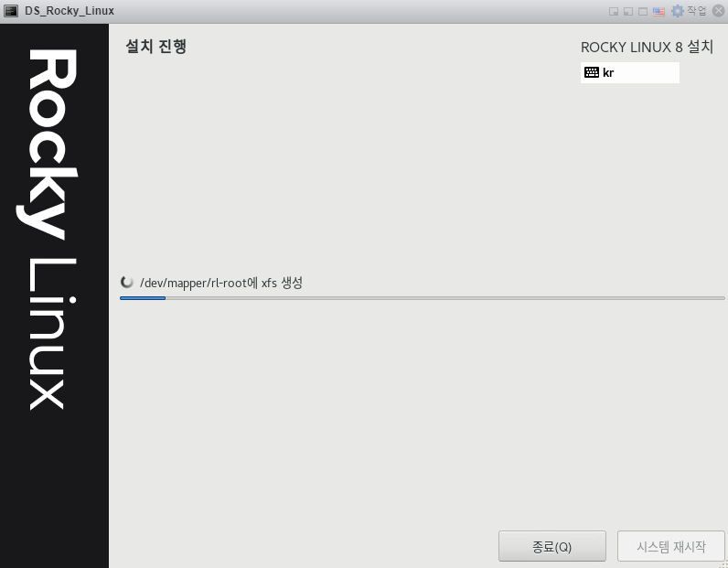Click the spinner next to xfs creation status
The width and height of the screenshot is (728, 568).
click(126, 282)
